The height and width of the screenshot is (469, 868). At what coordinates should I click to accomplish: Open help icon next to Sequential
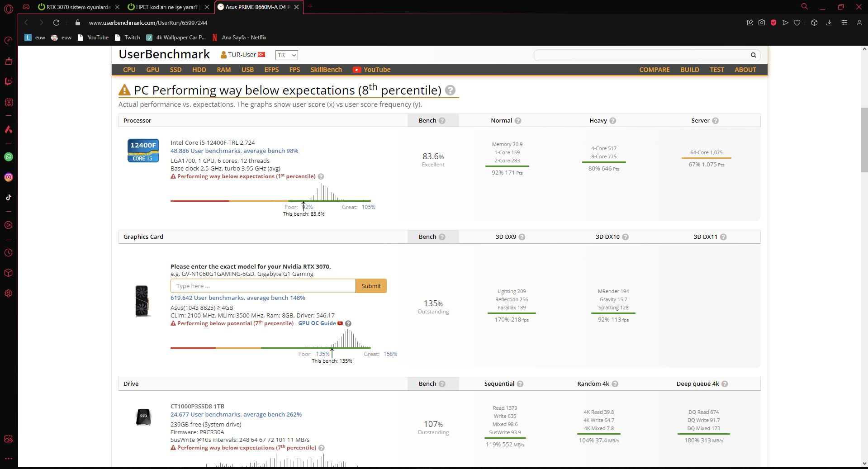coord(520,384)
